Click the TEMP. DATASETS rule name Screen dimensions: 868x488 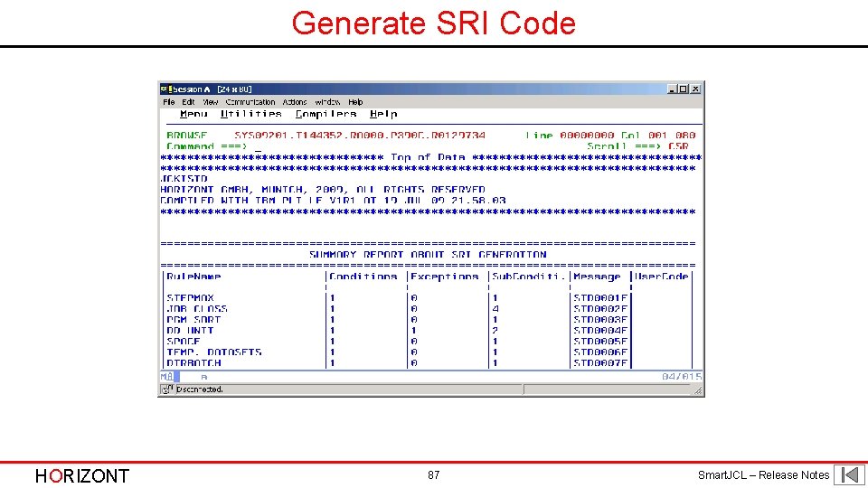(214, 352)
